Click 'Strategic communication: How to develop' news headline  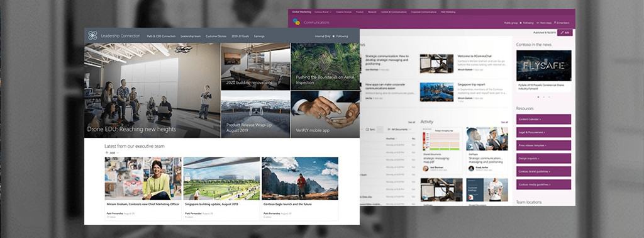tap(387, 60)
